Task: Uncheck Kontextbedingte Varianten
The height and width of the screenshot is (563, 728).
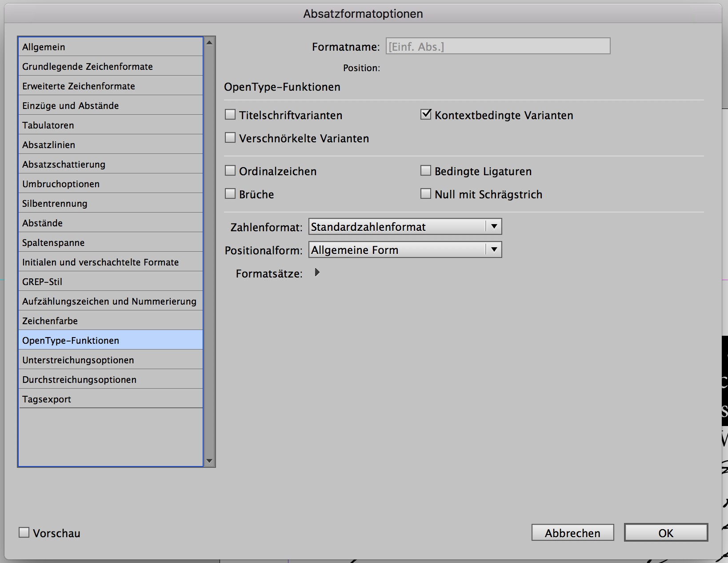Action: (426, 115)
